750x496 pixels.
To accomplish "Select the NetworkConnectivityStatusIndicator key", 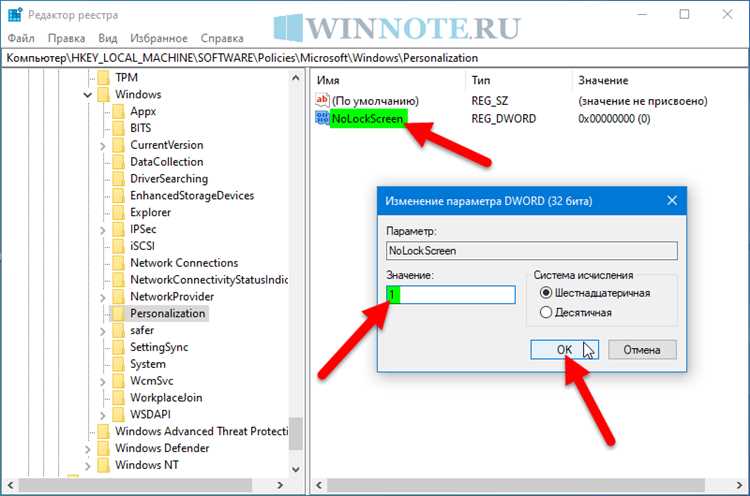I will [x=209, y=280].
